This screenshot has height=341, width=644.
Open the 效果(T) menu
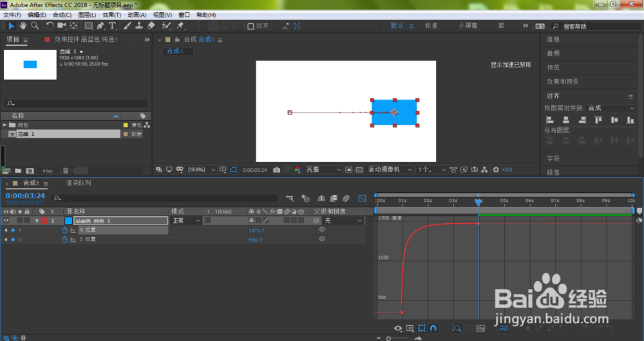click(111, 15)
